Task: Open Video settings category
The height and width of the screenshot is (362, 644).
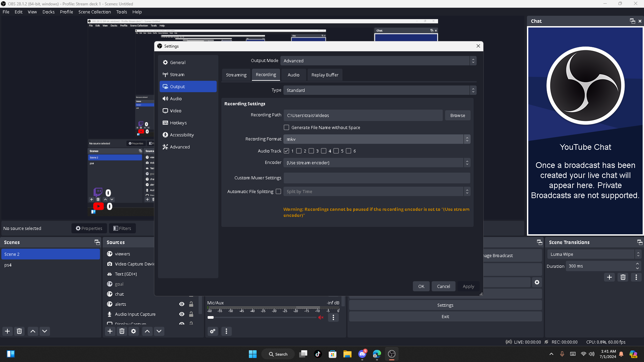Action: pos(188,111)
